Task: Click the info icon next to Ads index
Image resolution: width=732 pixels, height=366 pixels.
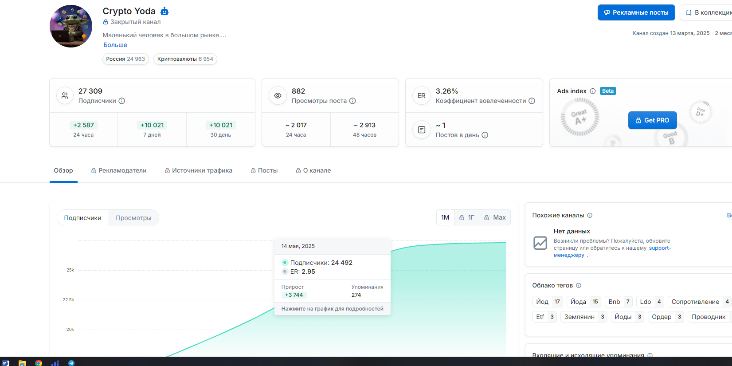Action: pos(593,91)
